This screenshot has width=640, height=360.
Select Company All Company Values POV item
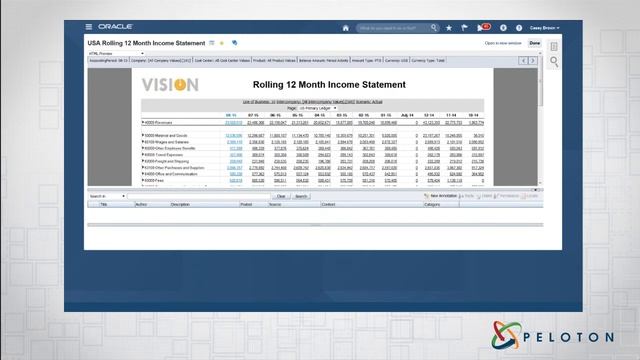(161, 60)
